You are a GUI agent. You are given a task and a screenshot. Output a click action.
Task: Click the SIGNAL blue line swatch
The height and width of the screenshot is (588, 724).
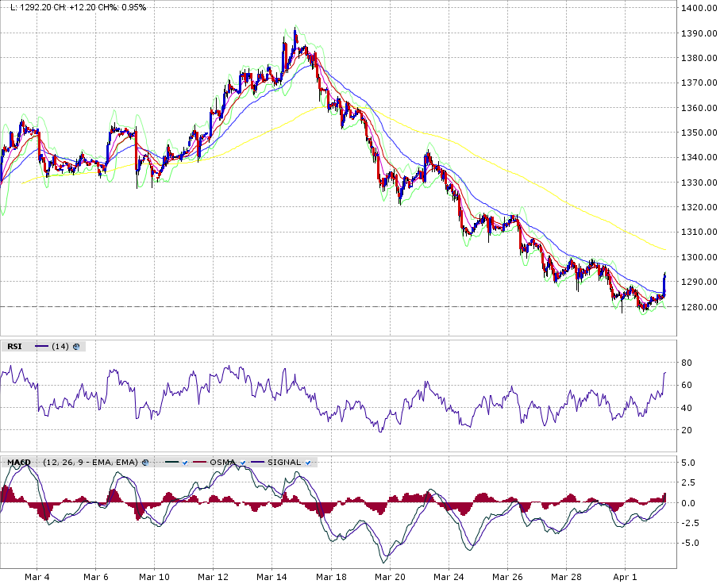(x=258, y=463)
